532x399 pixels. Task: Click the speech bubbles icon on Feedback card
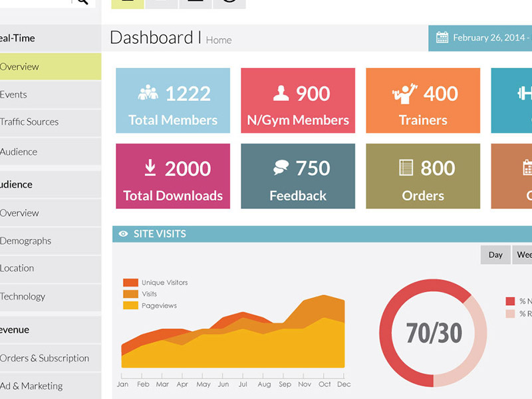click(281, 168)
